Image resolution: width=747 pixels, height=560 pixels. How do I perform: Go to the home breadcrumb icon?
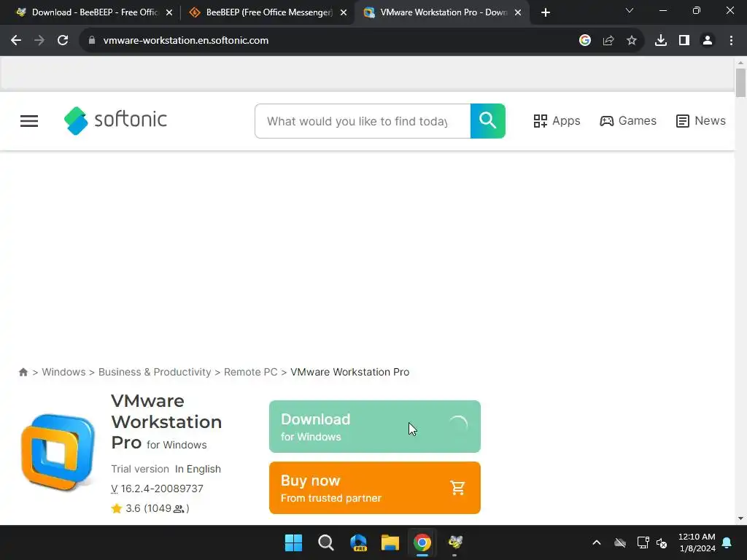click(x=23, y=373)
